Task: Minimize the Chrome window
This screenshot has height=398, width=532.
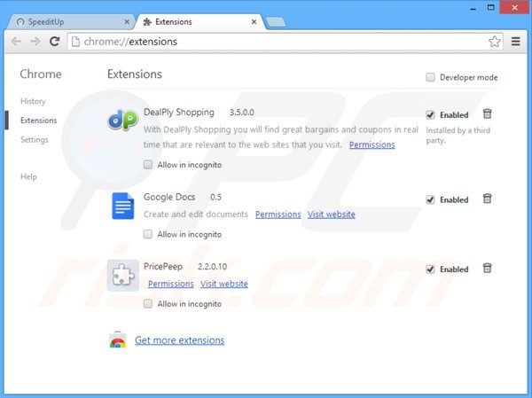Action: click(473, 8)
